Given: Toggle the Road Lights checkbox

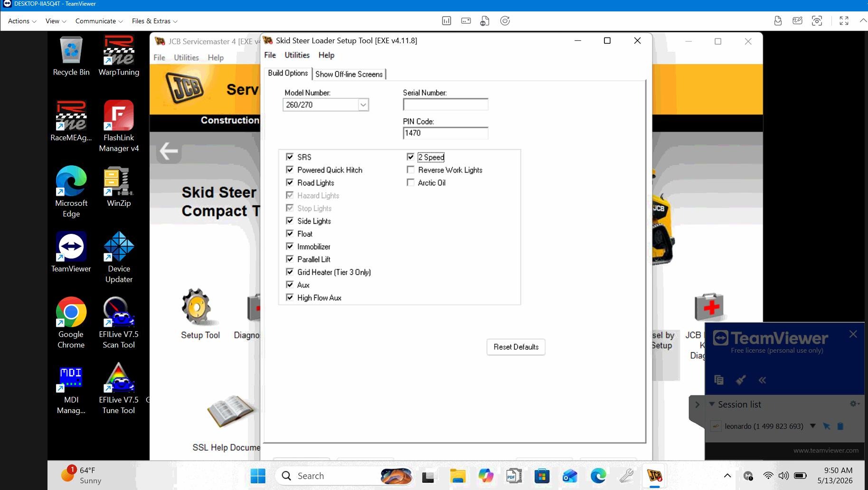Looking at the screenshot, I should click(x=290, y=183).
